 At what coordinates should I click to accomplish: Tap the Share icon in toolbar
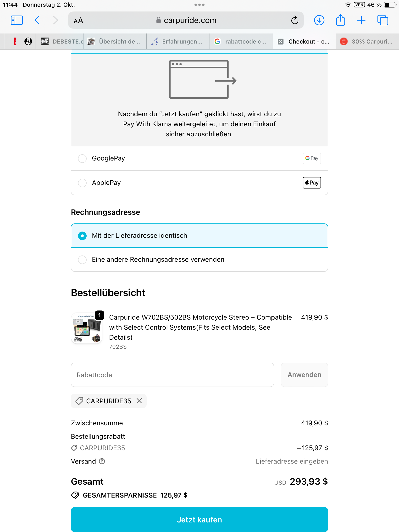tap(340, 20)
